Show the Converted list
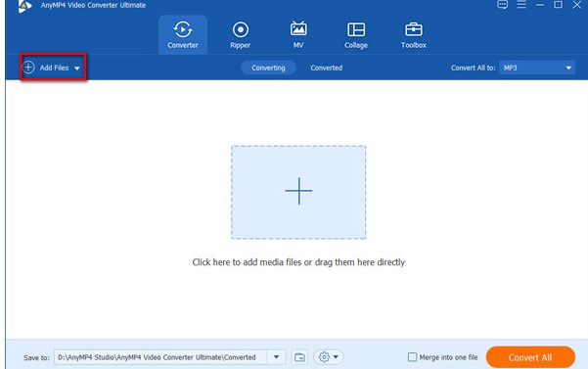 pos(326,68)
